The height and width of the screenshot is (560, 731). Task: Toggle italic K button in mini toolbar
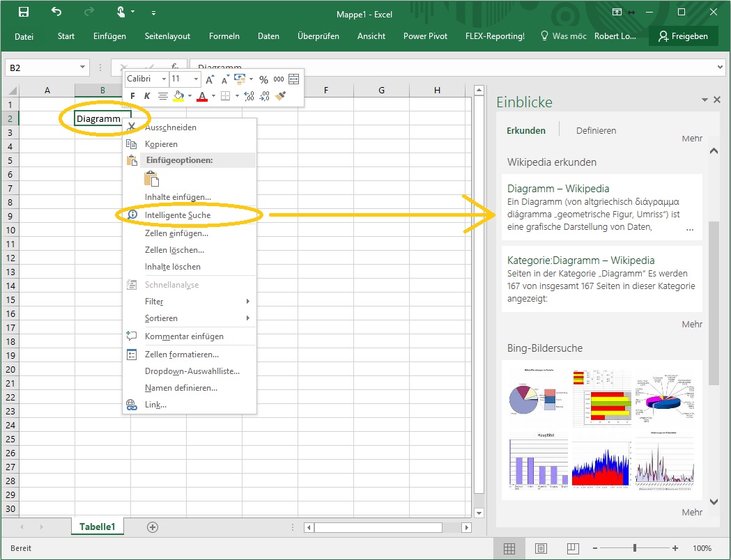pyautogui.click(x=147, y=96)
